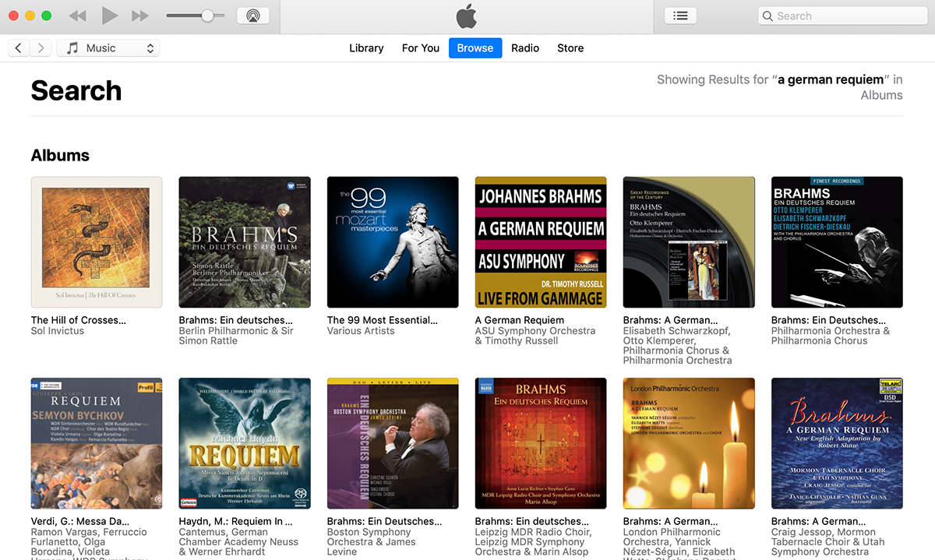
Task: Click the rewind previous track button
Action: tap(77, 16)
